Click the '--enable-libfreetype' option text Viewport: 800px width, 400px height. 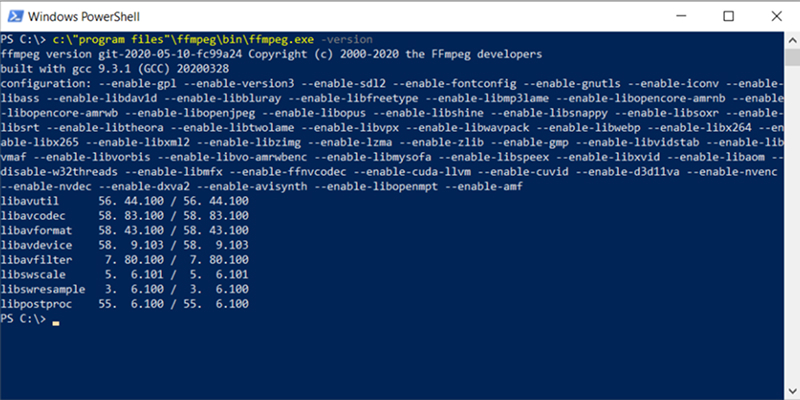click(x=351, y=98)
